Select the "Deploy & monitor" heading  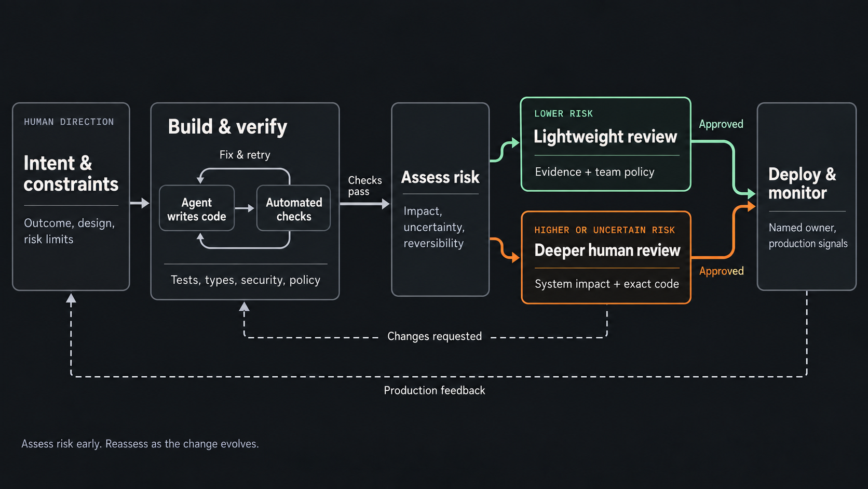click(802, 183)
